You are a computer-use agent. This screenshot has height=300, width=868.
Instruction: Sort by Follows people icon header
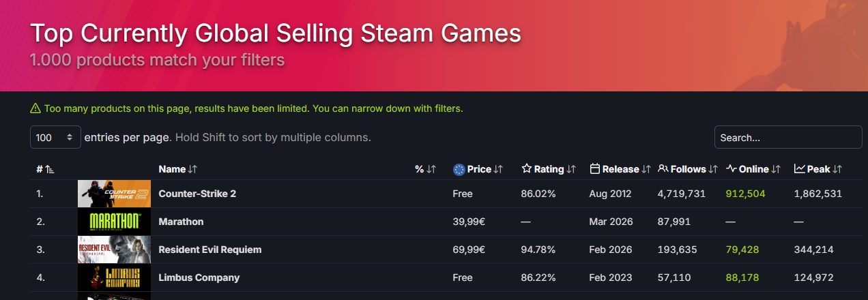tap(688, 169)
